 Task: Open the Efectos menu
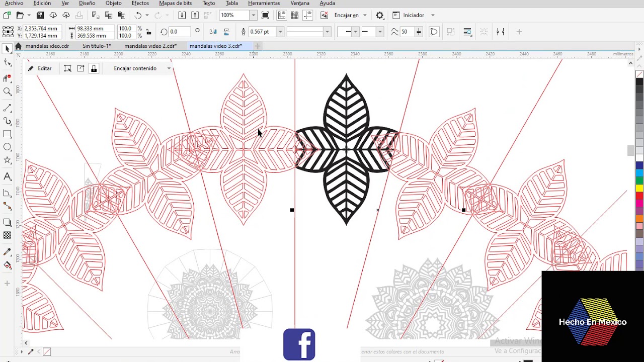[140, 3]
